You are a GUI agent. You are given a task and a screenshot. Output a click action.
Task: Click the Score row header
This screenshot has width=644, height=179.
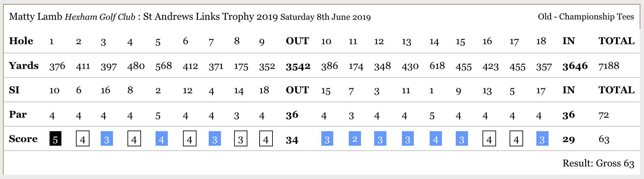tap(23, 139)
